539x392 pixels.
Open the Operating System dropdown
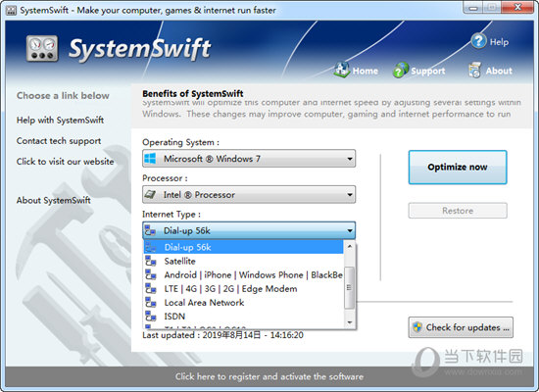(x=249, y=159)
